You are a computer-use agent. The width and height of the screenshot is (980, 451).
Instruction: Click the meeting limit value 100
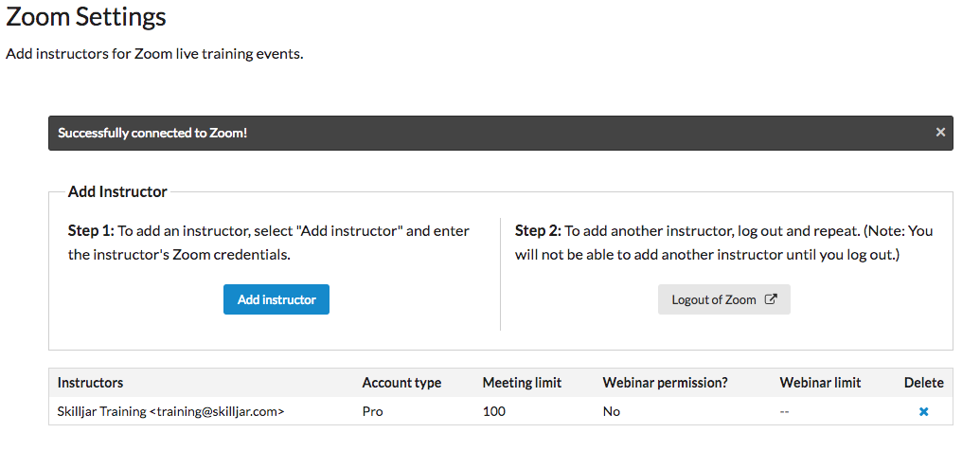pyautogui.click(x=493, y=411)
